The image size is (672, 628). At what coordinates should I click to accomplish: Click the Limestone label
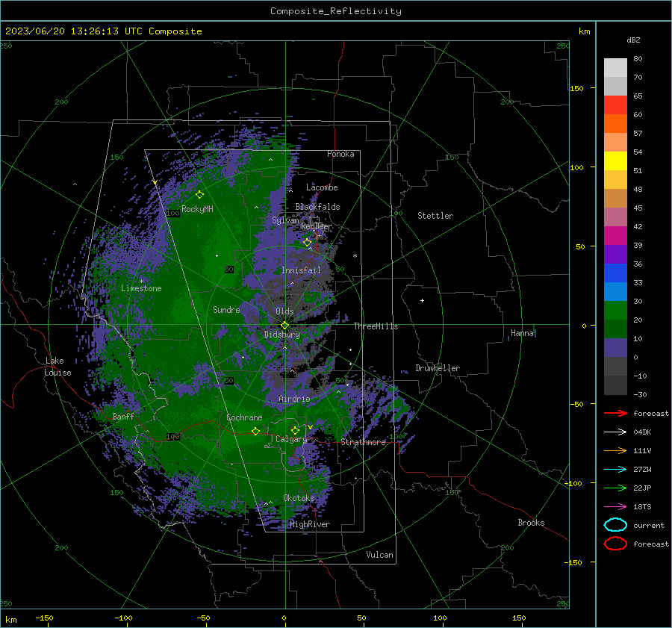click(141, 288)
